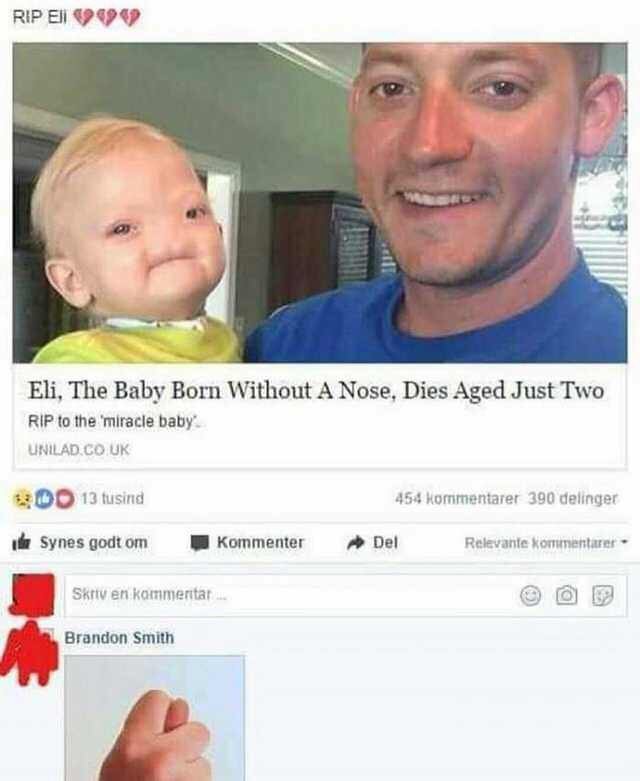Open Brandon Smith's profile name
640x781 pixels.
(x=119, y=638)
